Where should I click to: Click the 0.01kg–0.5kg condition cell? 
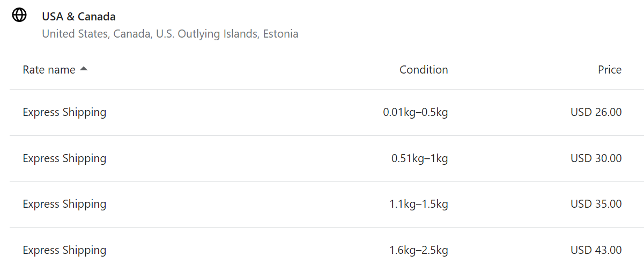[x=416, y=113]
